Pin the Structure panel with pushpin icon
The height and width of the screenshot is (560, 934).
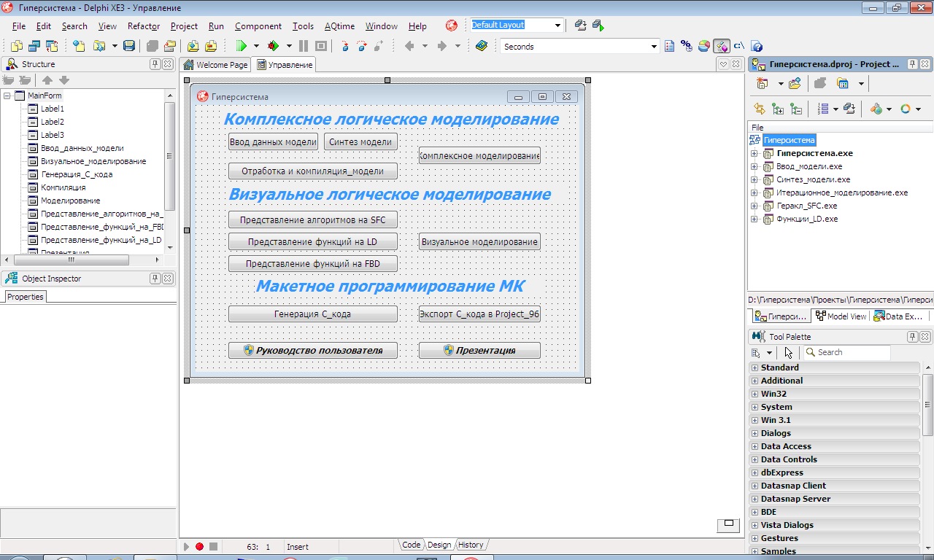155,64
